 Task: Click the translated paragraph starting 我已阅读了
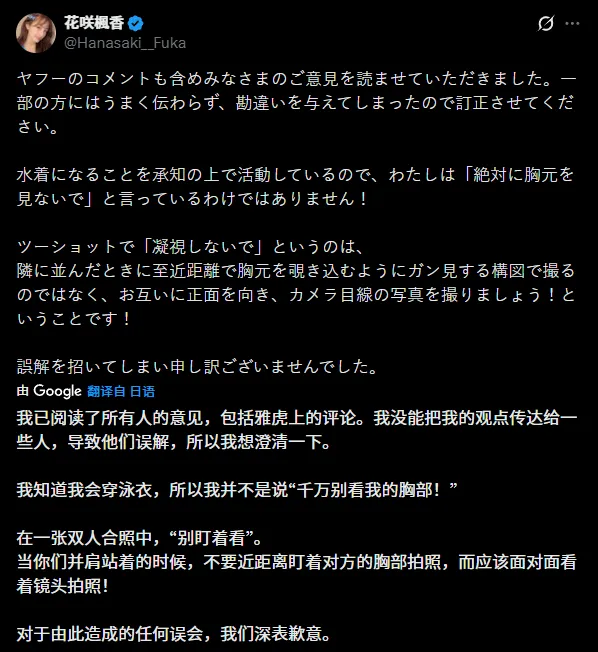tap(297, 430)
